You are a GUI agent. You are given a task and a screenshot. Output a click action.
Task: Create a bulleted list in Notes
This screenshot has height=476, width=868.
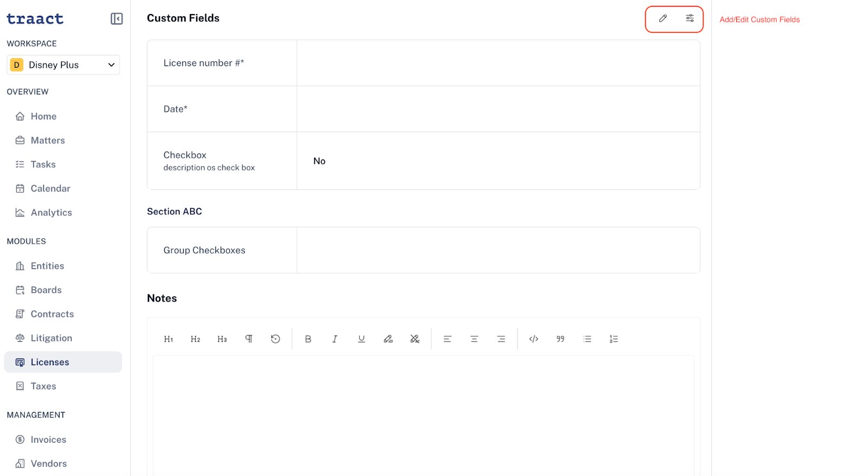click(587, 339)
